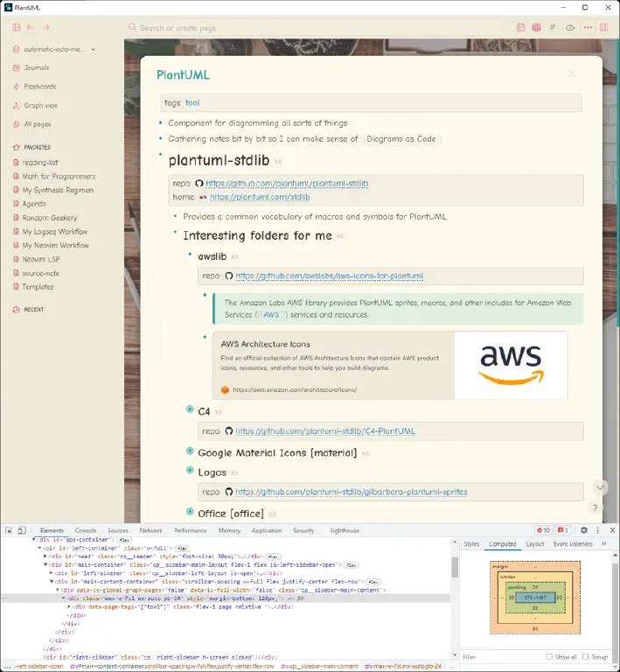Toggle the eye view icon in toolbar
Screen dimensions: 620x672
[x=570, y=27]
